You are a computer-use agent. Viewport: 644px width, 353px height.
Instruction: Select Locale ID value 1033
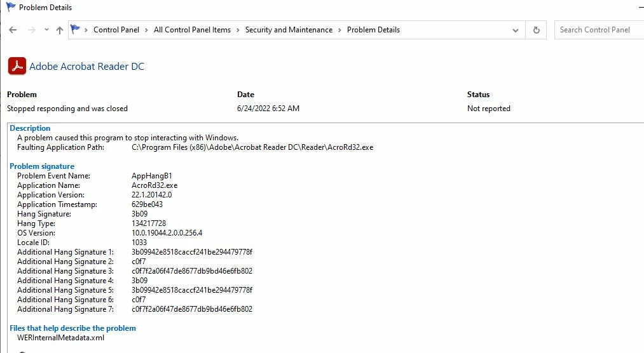(139, 243)
